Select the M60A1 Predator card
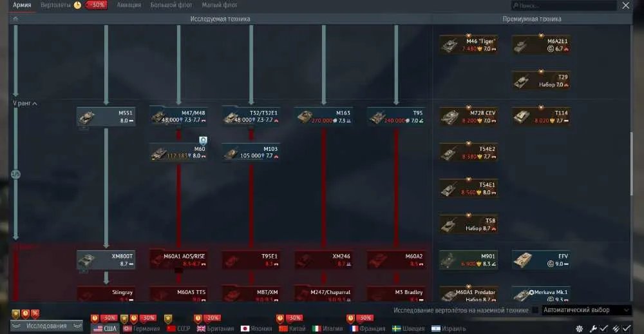644x334 pixels. (469, 294)
